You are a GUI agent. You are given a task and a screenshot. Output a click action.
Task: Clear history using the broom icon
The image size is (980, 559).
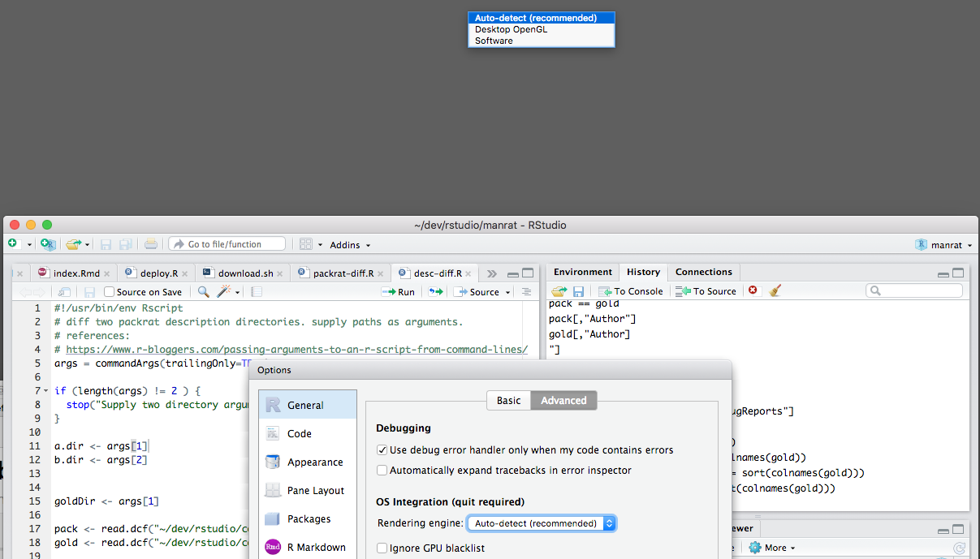tap(775, 290)
